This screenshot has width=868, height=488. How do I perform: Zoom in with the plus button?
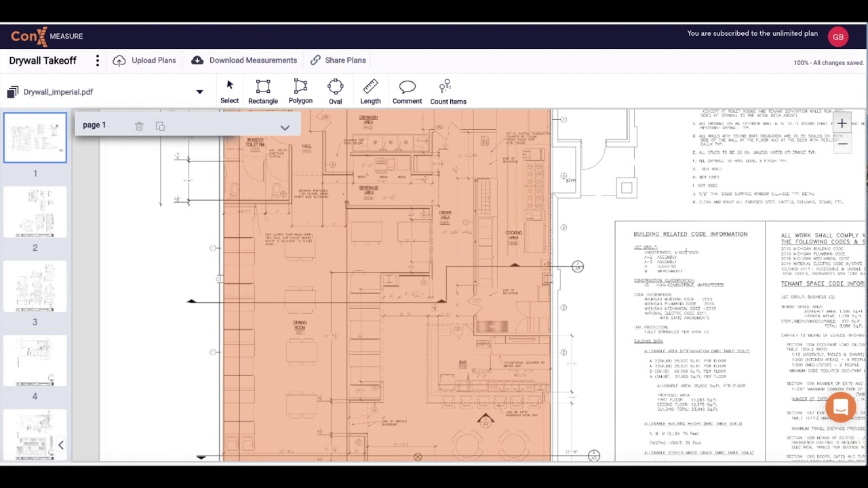coord(842,124)
